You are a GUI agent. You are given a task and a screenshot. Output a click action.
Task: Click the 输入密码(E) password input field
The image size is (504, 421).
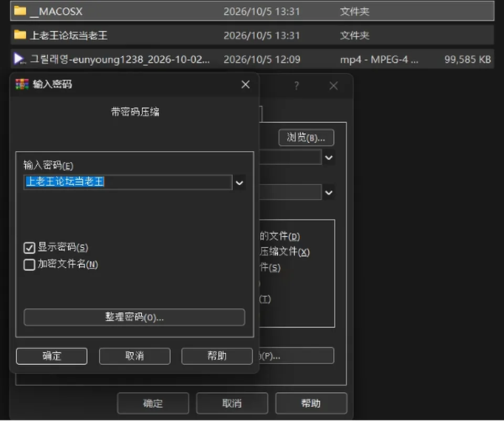(x=128, y=182)
